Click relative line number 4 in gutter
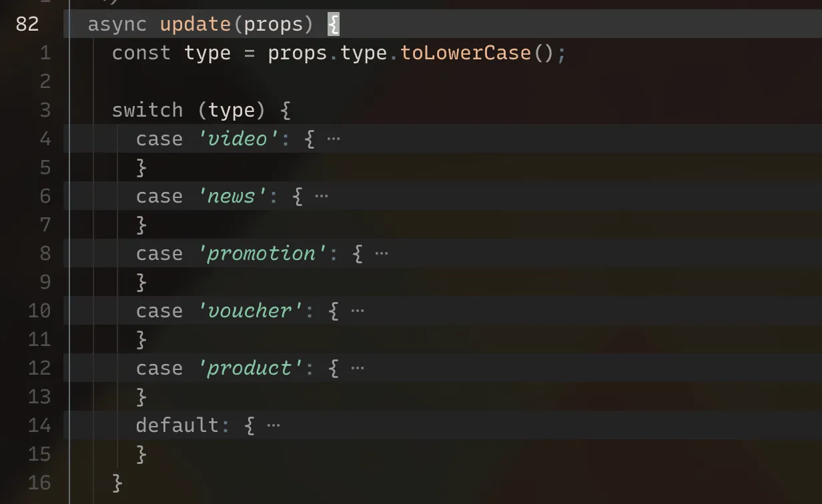822x504 pixels. pos(45,139)
